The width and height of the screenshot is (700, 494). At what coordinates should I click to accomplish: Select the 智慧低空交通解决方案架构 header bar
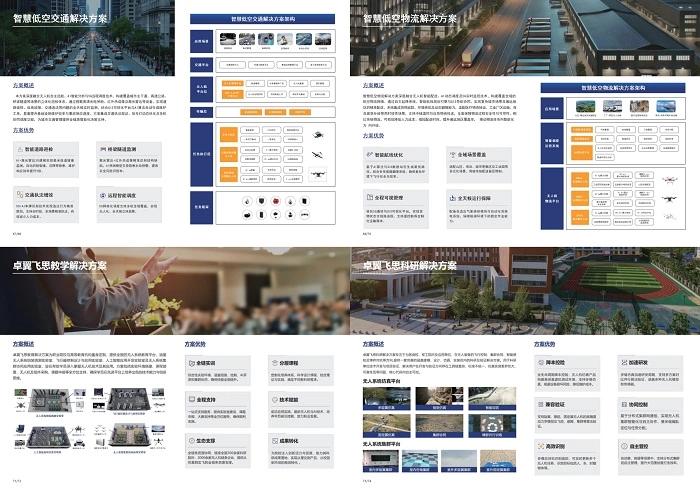tap(263, 19)
